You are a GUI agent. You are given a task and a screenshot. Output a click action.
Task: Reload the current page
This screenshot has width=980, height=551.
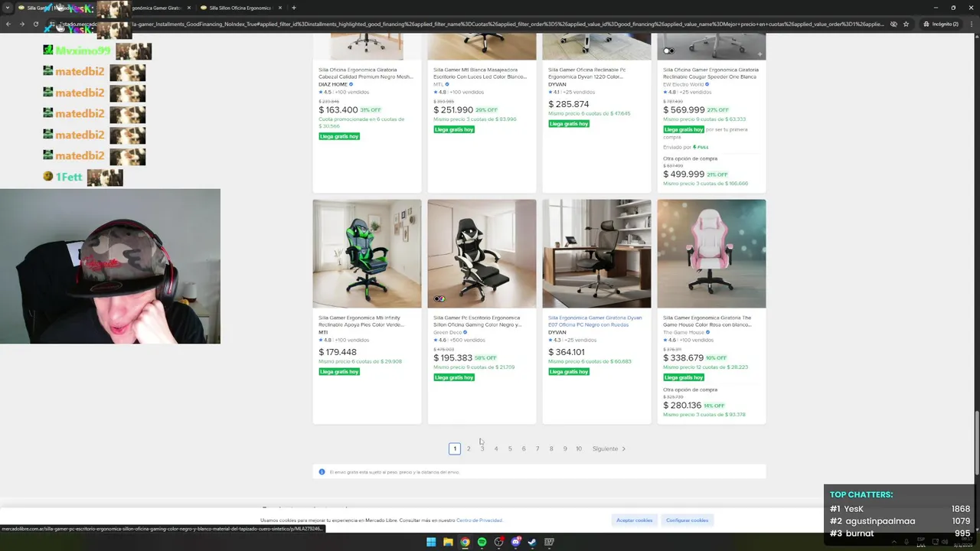[35, 24]
